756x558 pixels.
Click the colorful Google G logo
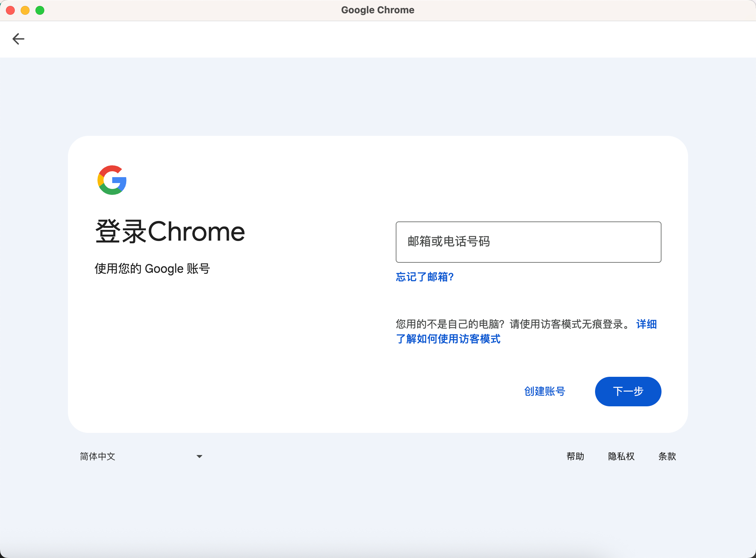[112, 180]
